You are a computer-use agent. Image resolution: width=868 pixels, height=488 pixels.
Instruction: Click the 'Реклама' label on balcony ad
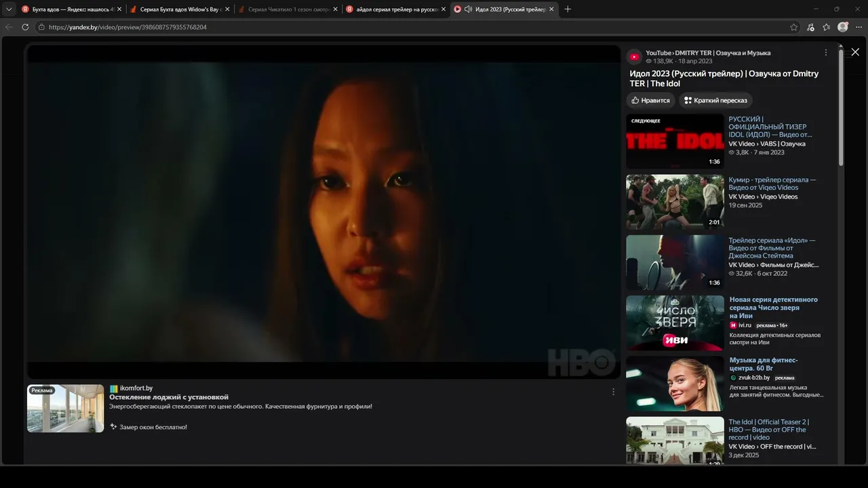pos(42,390)
